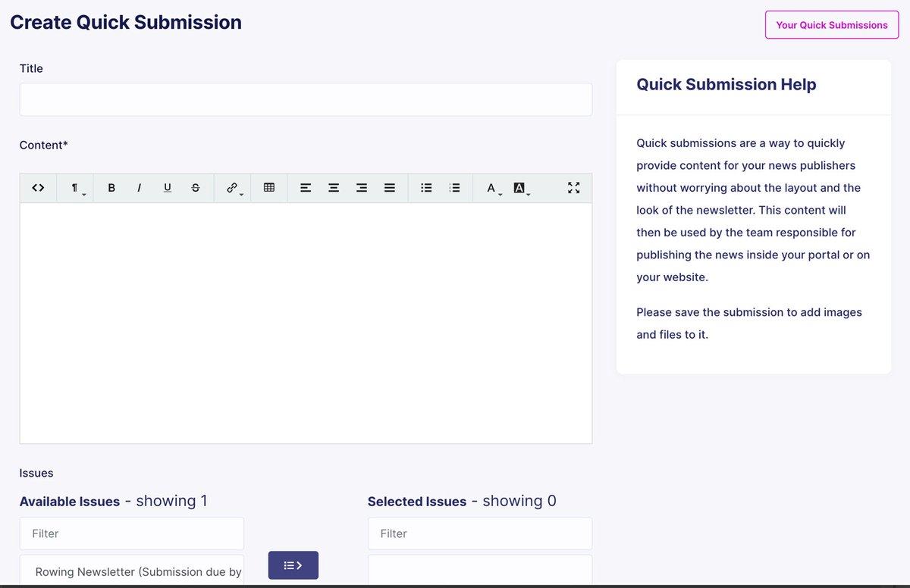
Task: Insert an unordered bullet list
Action: coord(426,188)
